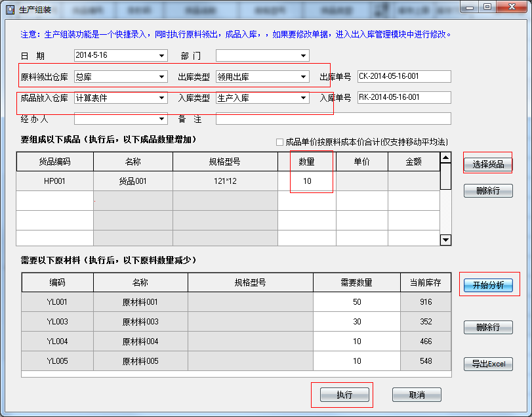Viewport: 532px width, 417px height.
Task: Expand the 出库类型 combo box
Action: coord(303,77)
